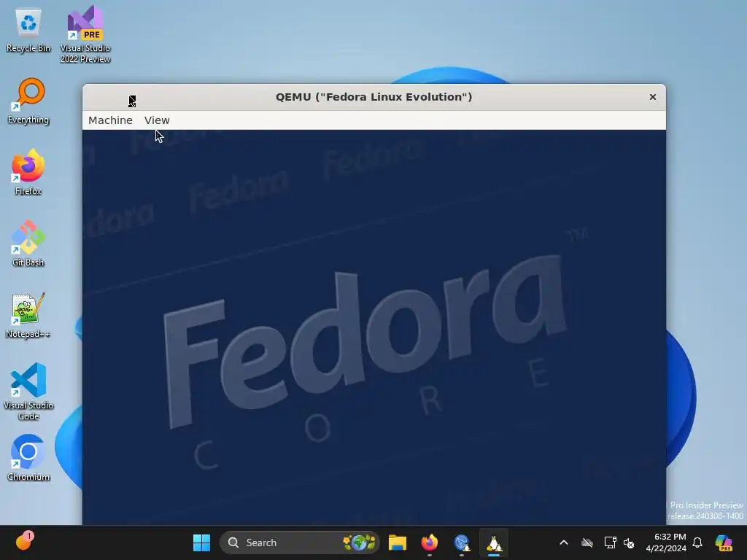Select the Everything search desktop shortcut
The width and height of the screenshot is (747, 560).
point(28,101)
